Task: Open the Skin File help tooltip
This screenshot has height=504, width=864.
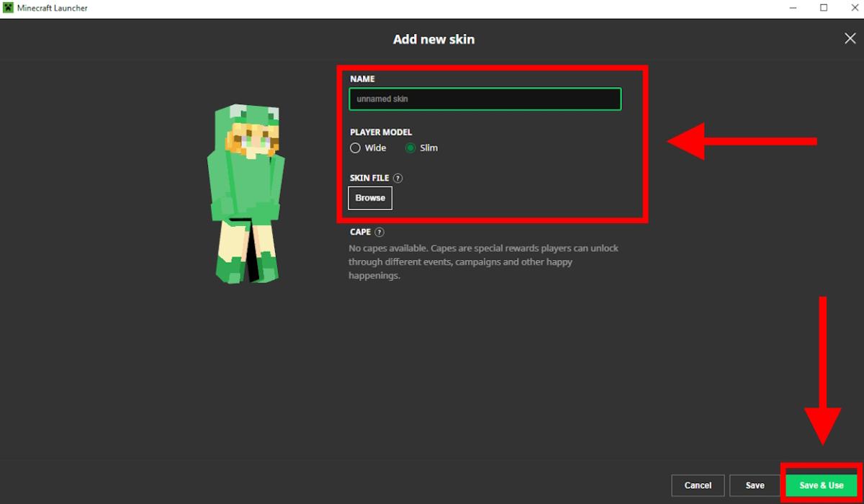Action: coord(397,178)
